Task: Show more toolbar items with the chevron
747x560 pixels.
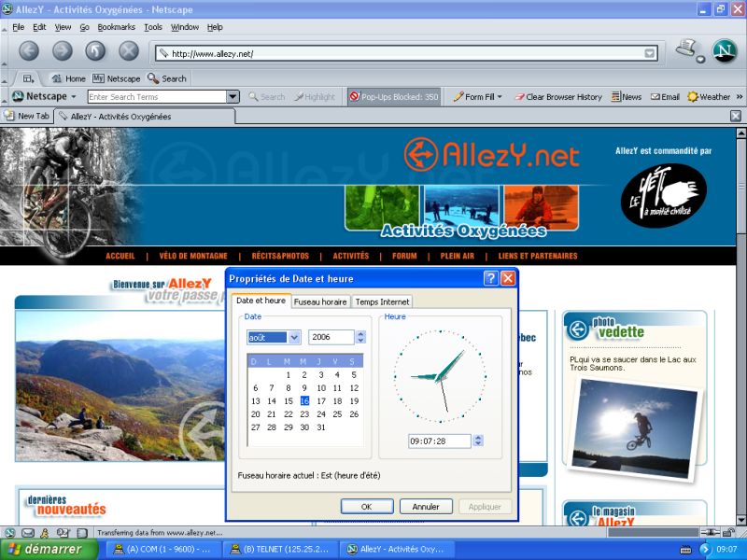Action: click(740, 97)
